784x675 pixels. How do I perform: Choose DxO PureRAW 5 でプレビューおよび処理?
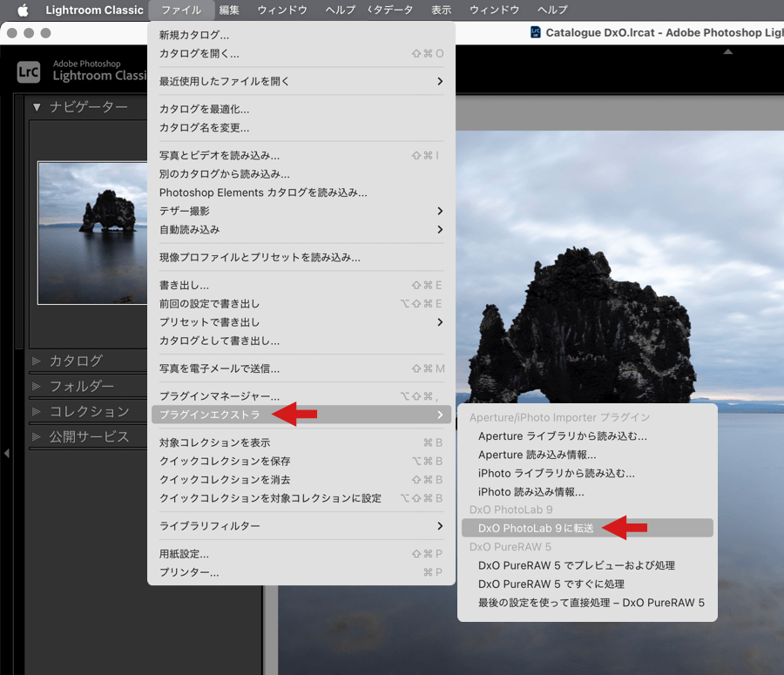pos(587,565)
